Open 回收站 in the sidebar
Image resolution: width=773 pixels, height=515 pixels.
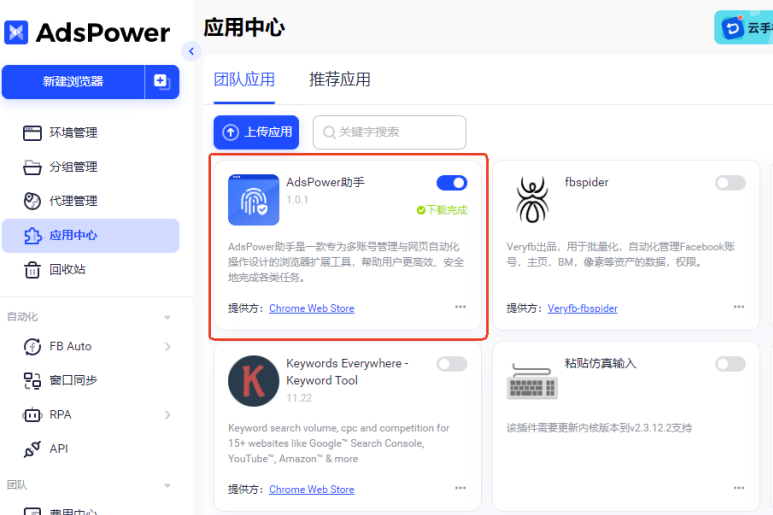coord(90,270)
